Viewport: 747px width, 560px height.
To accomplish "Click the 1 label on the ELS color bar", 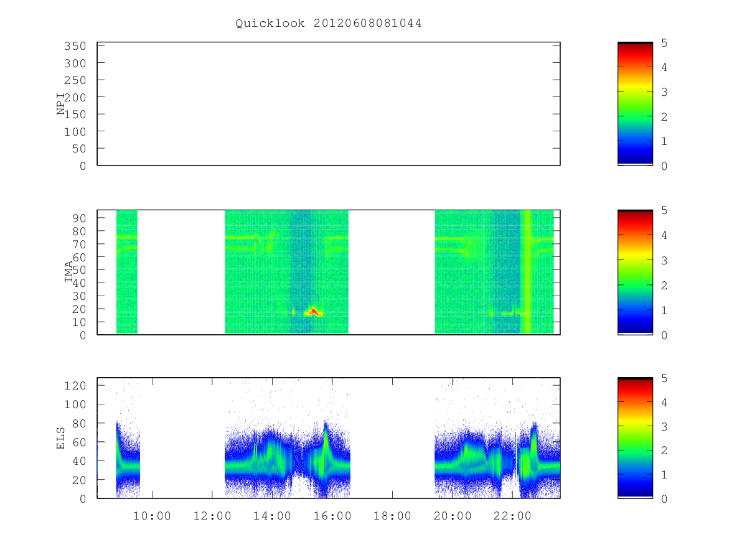I will point(664,475).
